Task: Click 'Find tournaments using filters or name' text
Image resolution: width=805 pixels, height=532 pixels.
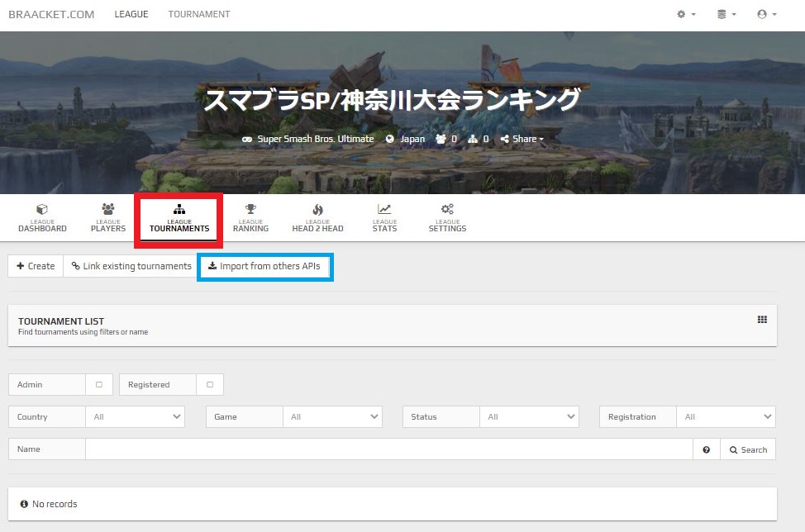Action: pos(83,332)
